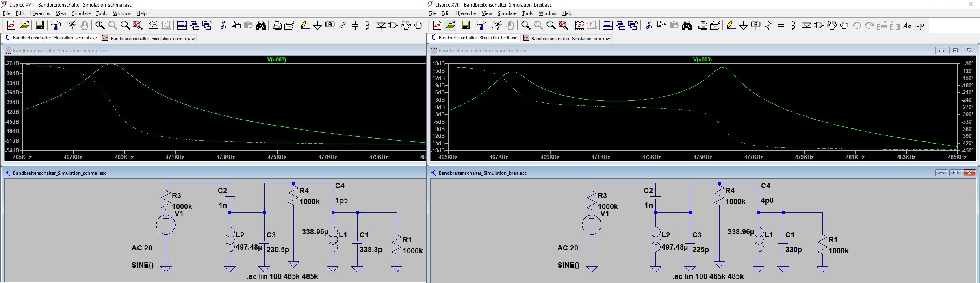Image resolution: width=980 pixels, height=283 pixels.
Task: Click the .ac lin 100 directive in right schematic
Action: coord(708,276)
